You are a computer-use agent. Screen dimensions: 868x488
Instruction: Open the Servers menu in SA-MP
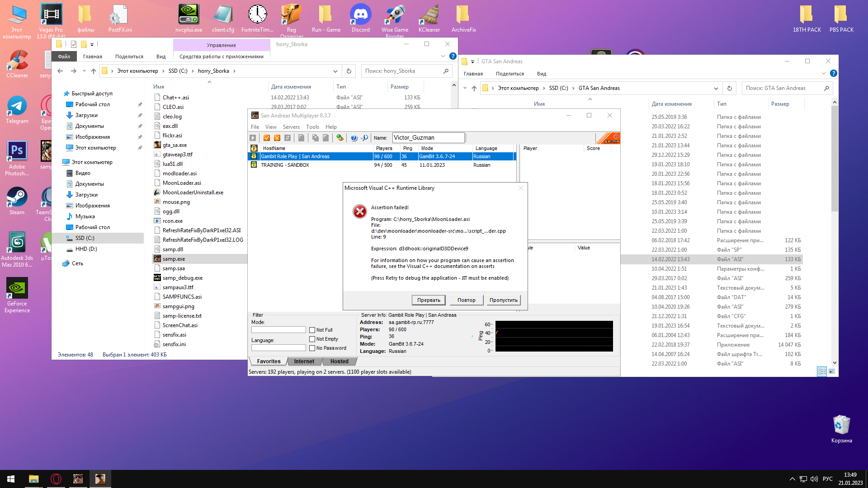(291, 127)
